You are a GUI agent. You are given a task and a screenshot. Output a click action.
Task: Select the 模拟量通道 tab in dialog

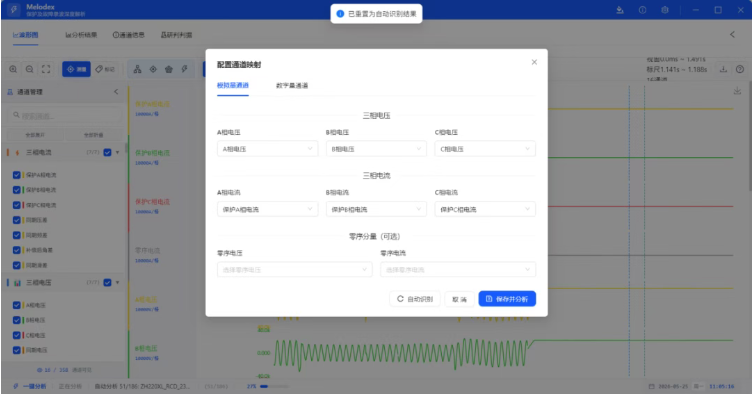coord(233,85)
